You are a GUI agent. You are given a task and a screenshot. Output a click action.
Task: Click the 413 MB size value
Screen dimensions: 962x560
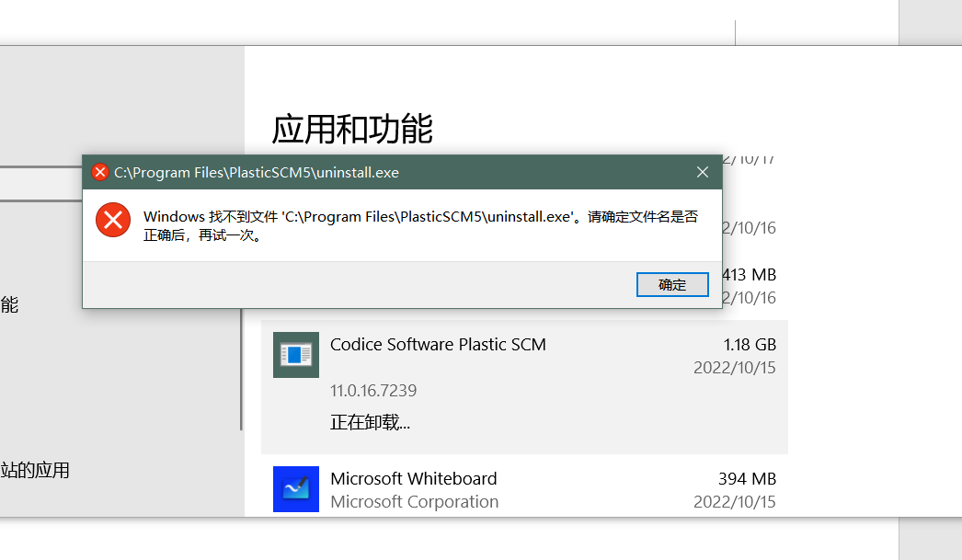point(750,275)
